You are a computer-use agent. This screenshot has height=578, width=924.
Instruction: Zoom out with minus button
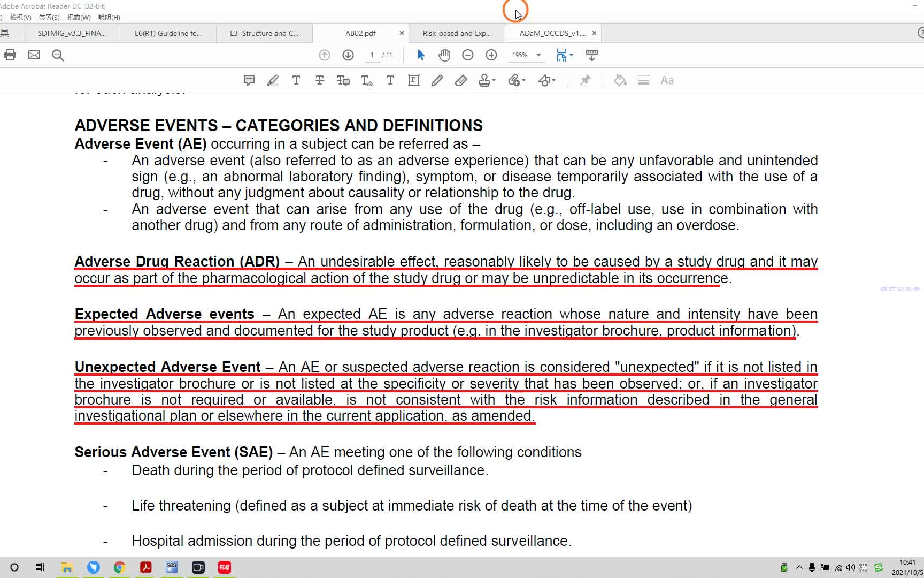[468, 55]
